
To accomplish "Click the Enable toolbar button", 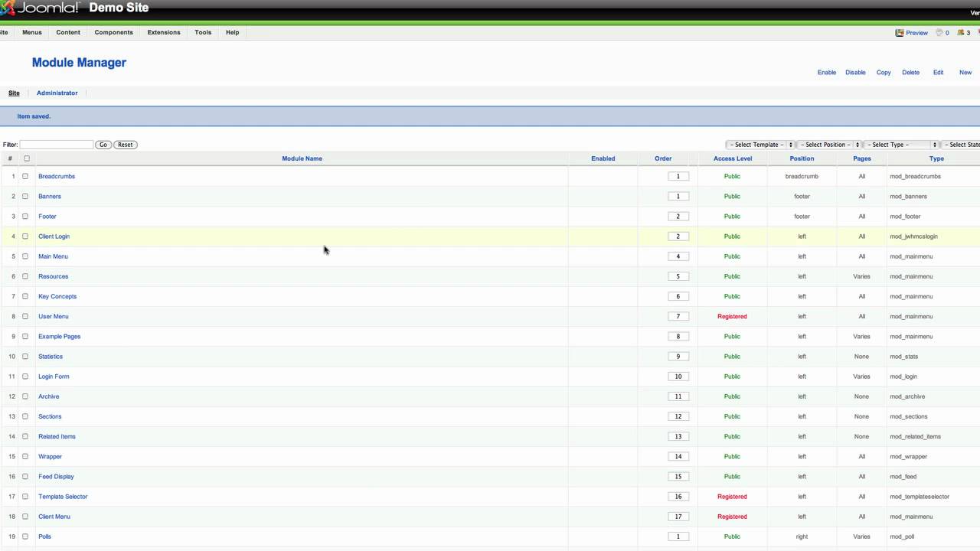I will tap(827, 72).
